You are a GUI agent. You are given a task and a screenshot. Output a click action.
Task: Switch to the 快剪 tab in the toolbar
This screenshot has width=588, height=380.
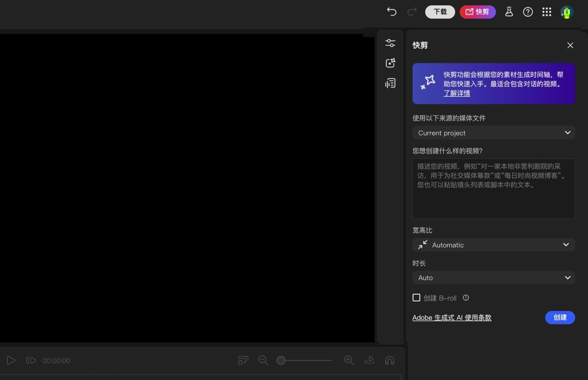point(477,12)
